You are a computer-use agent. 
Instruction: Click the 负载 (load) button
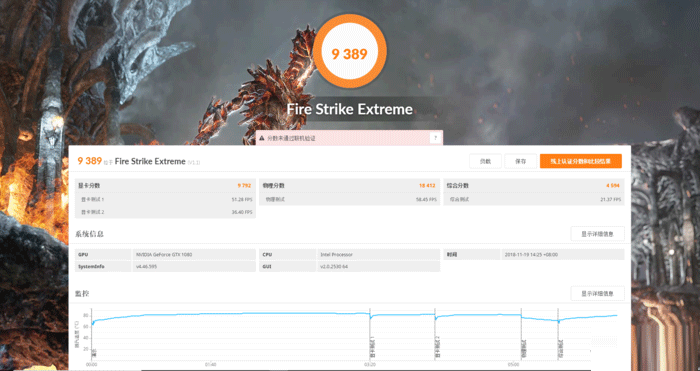tap(485, 161)
